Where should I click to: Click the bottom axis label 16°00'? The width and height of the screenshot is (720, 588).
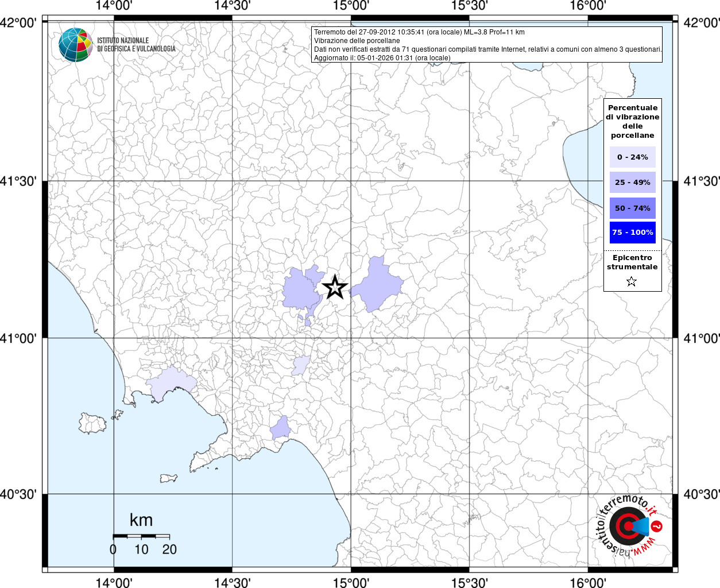click(x=587, y=583)
